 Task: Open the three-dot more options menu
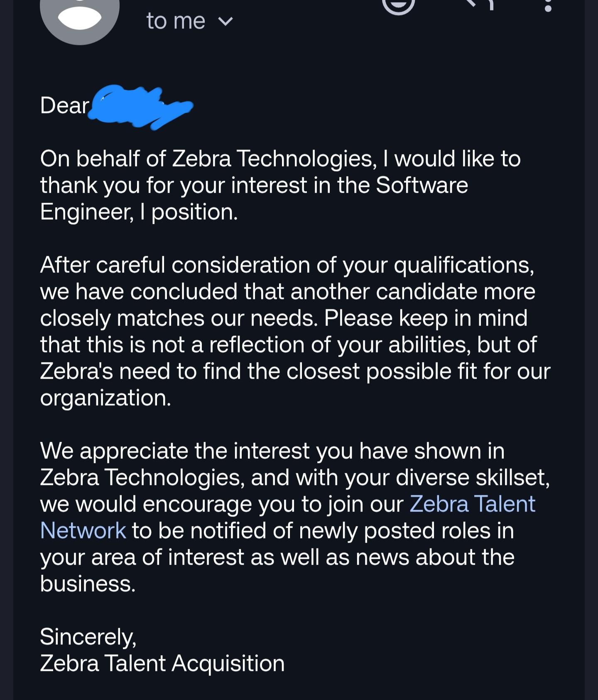pyautogui.click(x=548, y=6)
